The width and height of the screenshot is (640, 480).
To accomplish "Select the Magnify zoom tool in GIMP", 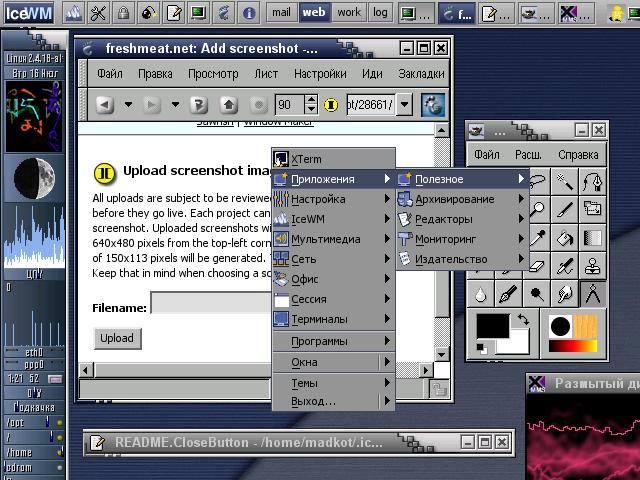I will pos(538,210).
